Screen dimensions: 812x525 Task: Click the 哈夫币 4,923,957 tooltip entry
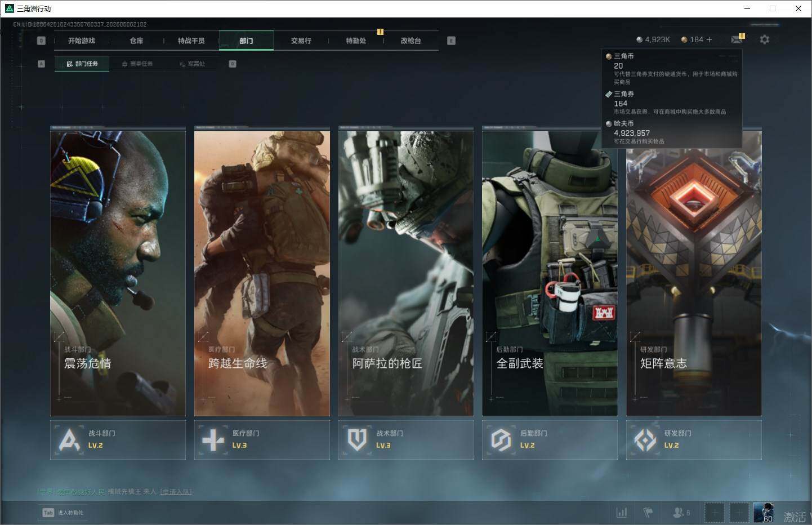click(x=673, y=132)
